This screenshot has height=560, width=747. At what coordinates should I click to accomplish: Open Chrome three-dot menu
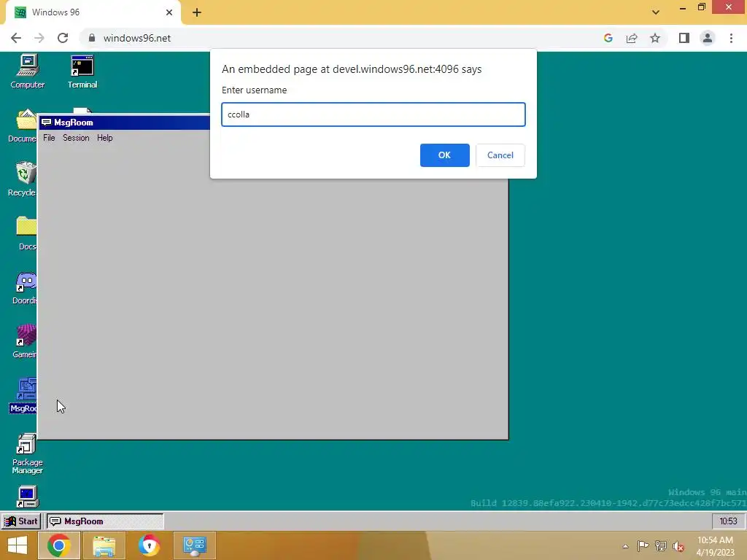[x=731, y=38]
